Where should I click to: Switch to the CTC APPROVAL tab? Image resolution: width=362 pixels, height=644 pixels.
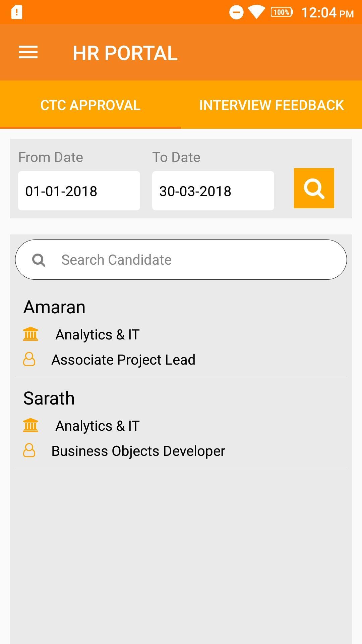pyautogui.click(x=90, y=105)
